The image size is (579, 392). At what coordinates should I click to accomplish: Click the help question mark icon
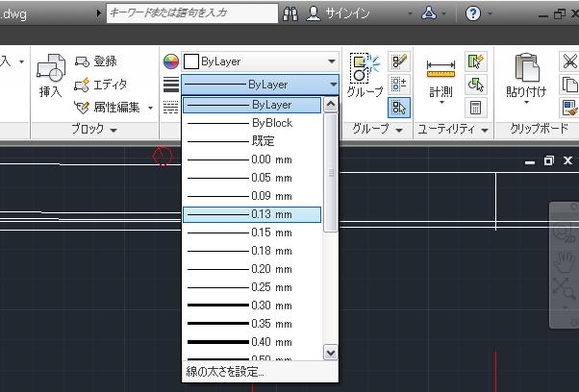pos(472,13)
